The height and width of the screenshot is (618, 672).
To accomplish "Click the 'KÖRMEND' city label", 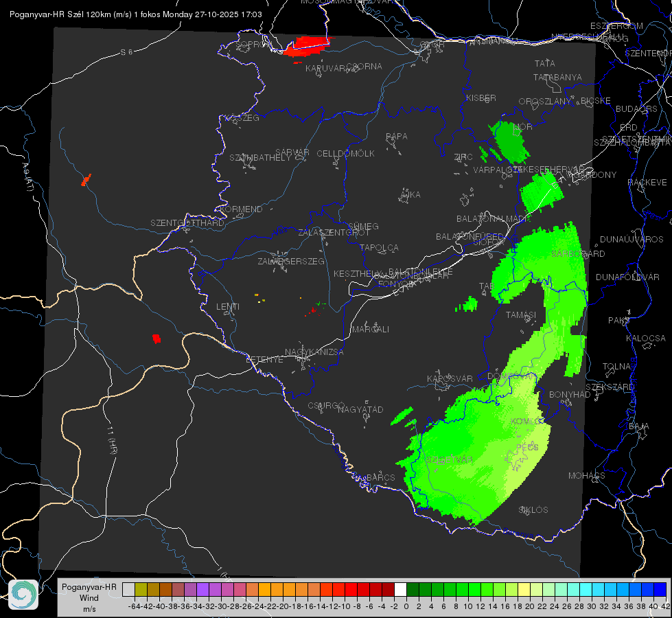I will [242, 209].
